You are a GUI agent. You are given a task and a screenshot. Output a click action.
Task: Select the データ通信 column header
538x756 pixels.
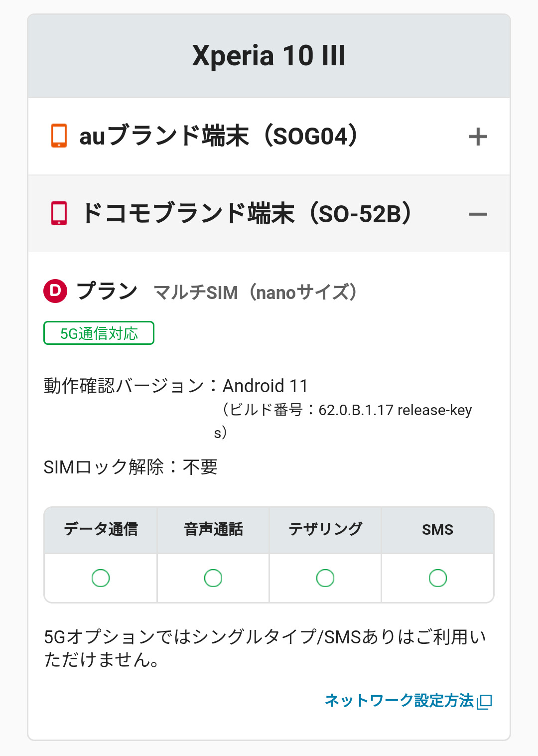pos(101,530)
